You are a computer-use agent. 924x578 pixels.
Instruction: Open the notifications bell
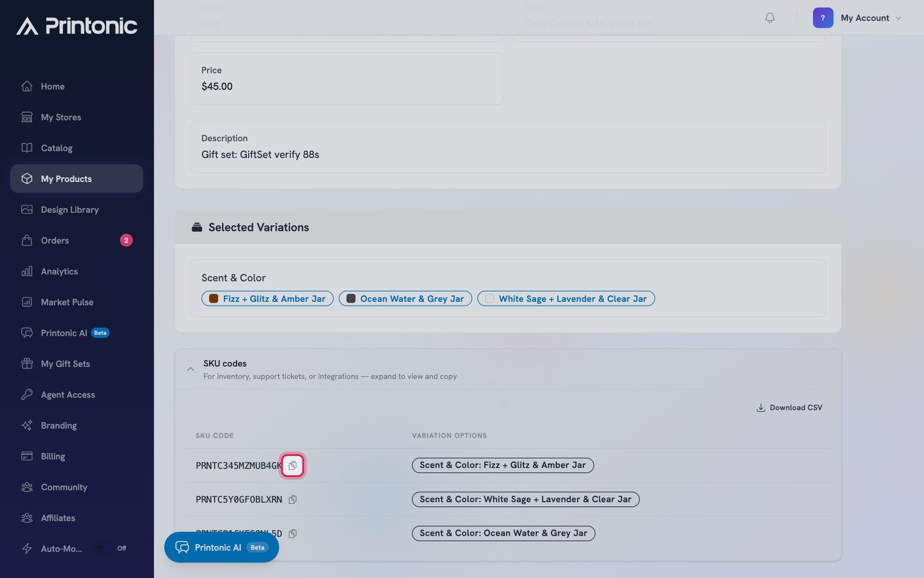point(770,18)
